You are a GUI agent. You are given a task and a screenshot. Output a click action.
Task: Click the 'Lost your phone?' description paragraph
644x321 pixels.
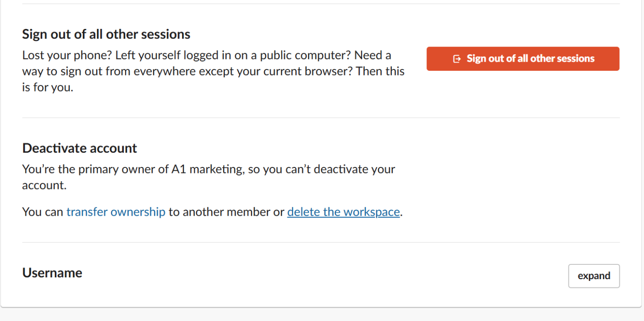click(x=213, y=71)
